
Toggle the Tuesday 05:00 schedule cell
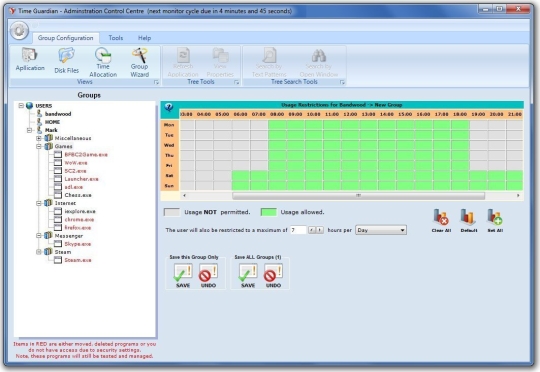pyautogui.click(x=222, y=135)
